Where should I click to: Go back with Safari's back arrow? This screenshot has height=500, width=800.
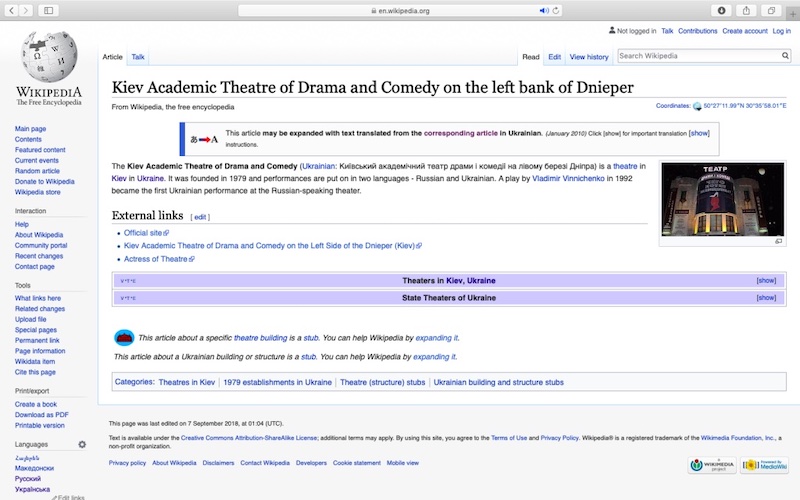tap(11, 10)
